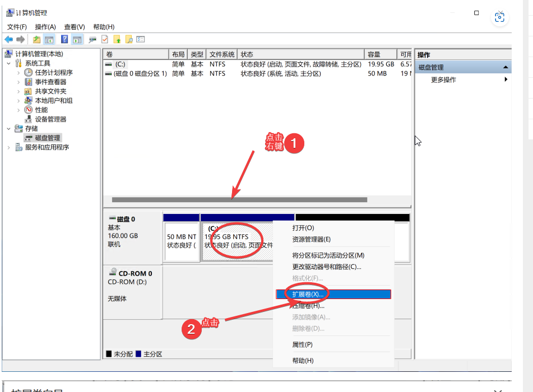
Task: Select 任务计划程序 in the tree
Action: pyautogui.click(x=54, y=72)
